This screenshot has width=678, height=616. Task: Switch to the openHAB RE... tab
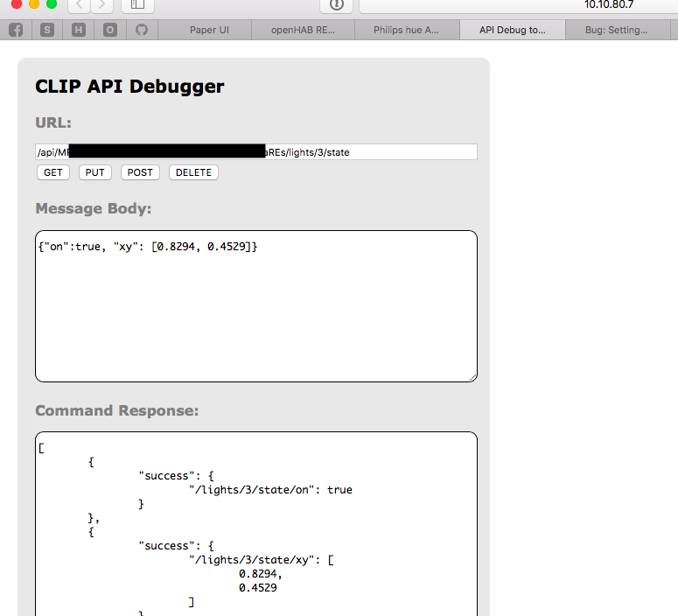pos(303,30)
